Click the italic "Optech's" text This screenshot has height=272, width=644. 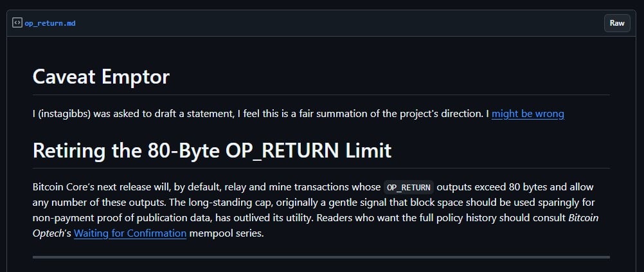tap(52, 233)
